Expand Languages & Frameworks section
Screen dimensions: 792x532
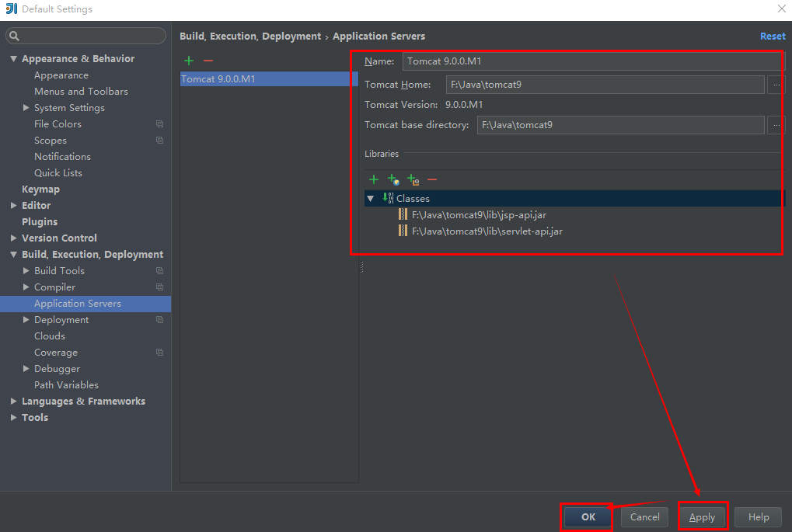click(x=14, y=402)
